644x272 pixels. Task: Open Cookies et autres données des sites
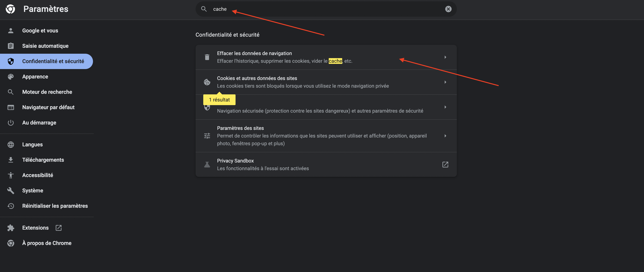[x=326, y=82]
